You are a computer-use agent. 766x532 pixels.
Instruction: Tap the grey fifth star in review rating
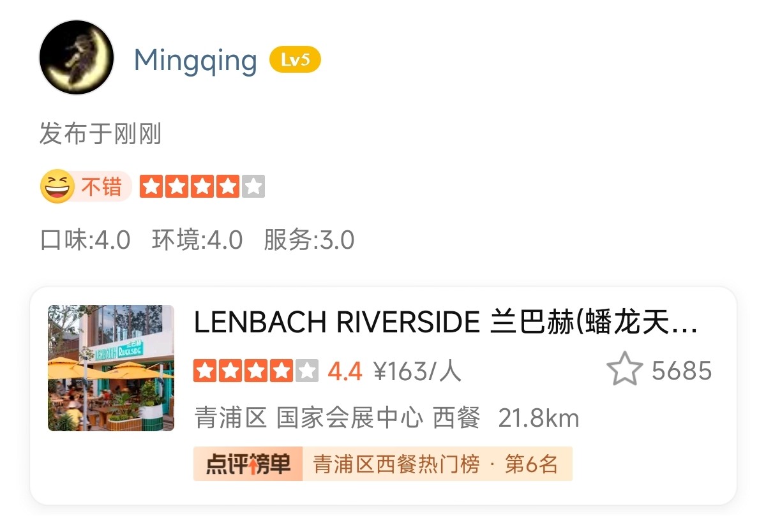click(253, 186)
